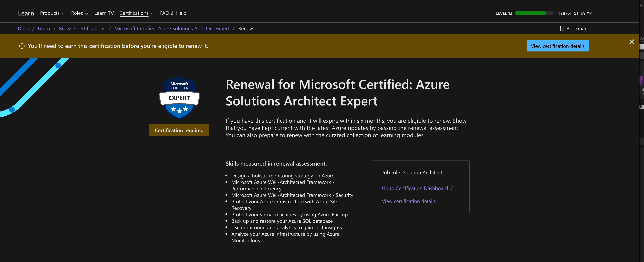Open the Certifications dropdown menu
The height and width of the screenshot is (262, 644).
tap(136, 13)
